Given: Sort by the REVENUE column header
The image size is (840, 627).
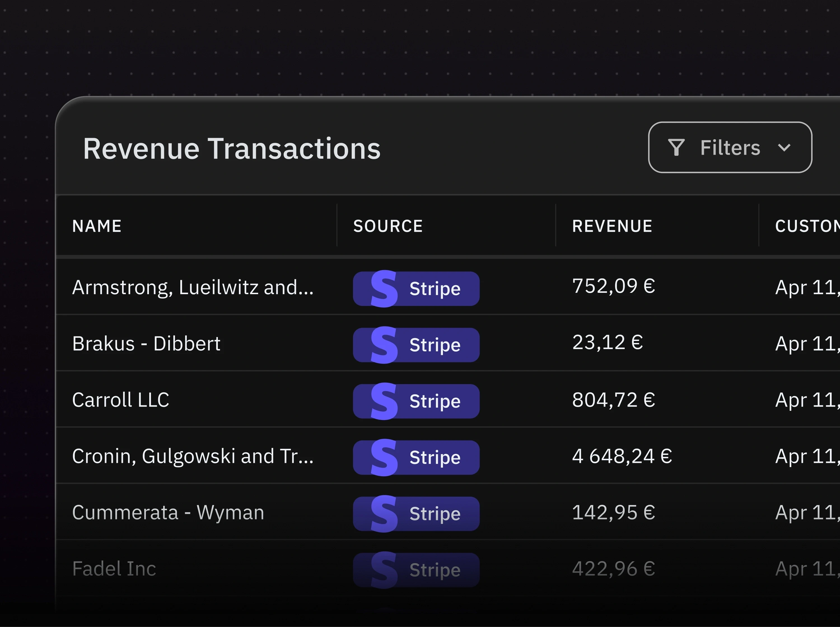Looking at the screenshot, I should click(612, 226).
